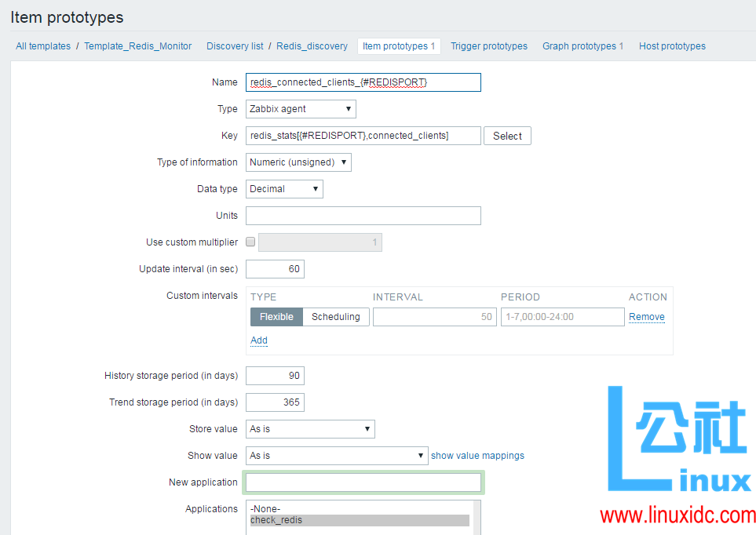Switch to Host prototypes tab
Screen dimensions: 756x535
point(672,46)
